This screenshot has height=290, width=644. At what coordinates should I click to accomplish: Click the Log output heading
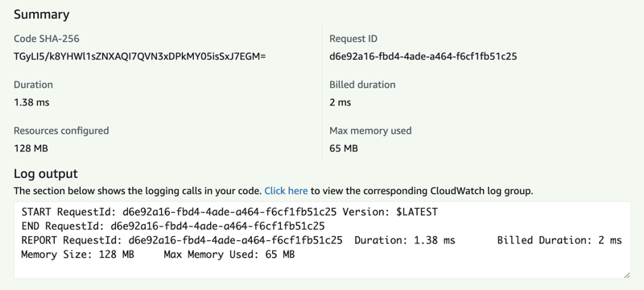pyautogui.click(x=46, y=173)
